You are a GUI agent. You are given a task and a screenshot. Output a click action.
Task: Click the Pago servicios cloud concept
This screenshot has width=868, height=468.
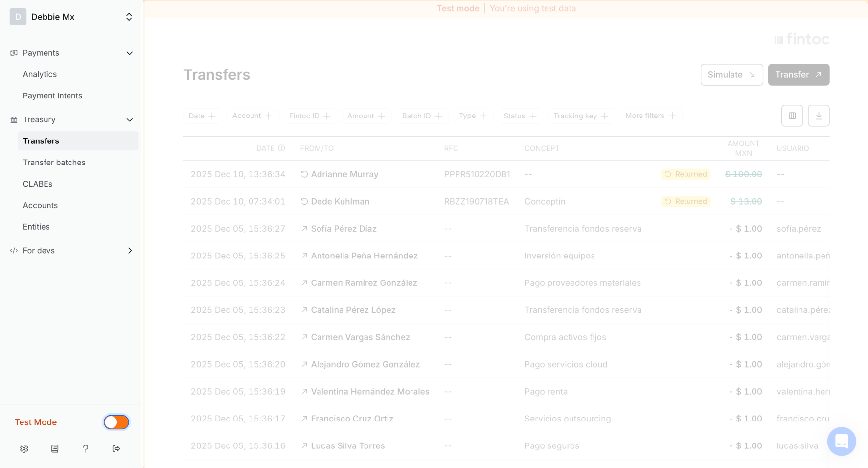point(566,364)
